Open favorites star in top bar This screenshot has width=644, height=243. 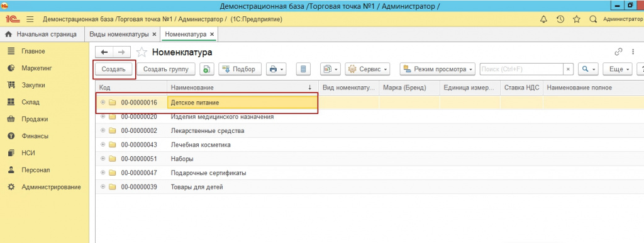coord(577,20)
